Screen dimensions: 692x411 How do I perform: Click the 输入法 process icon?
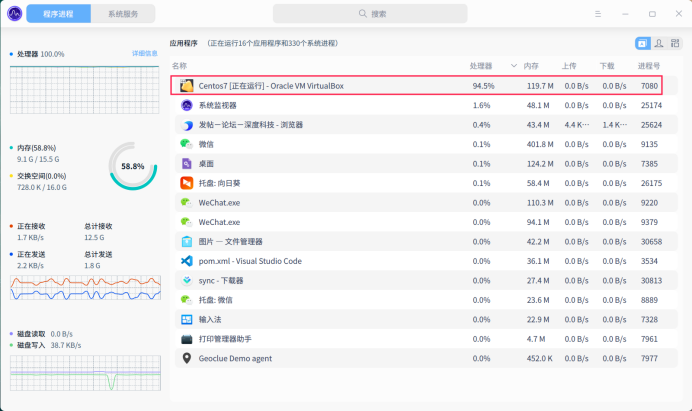click(x=187, y=319)
